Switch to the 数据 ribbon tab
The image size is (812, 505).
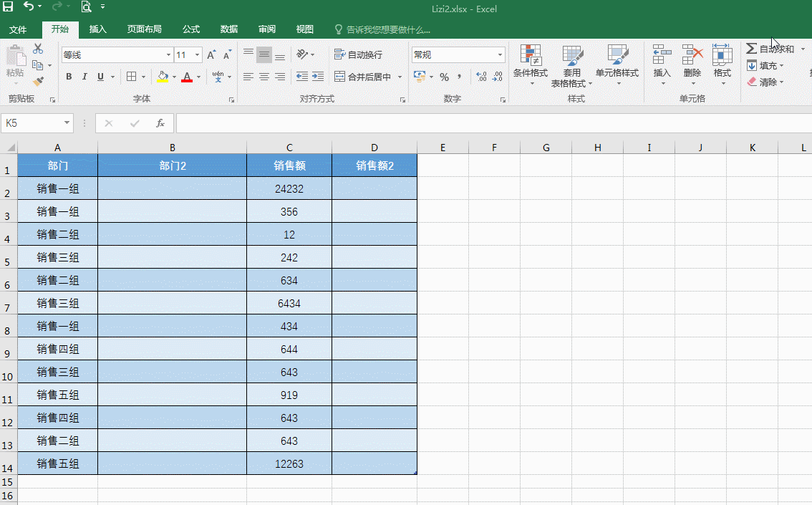click(x=229, y=29)
